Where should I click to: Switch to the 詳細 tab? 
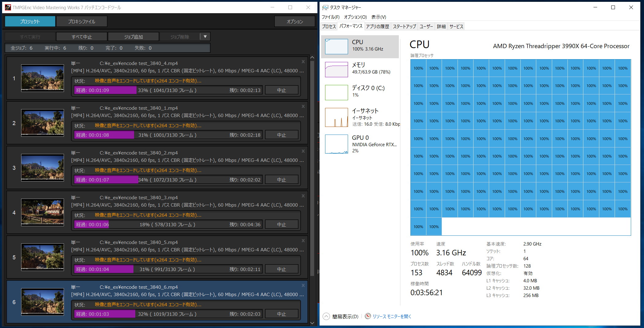[441, 26]
